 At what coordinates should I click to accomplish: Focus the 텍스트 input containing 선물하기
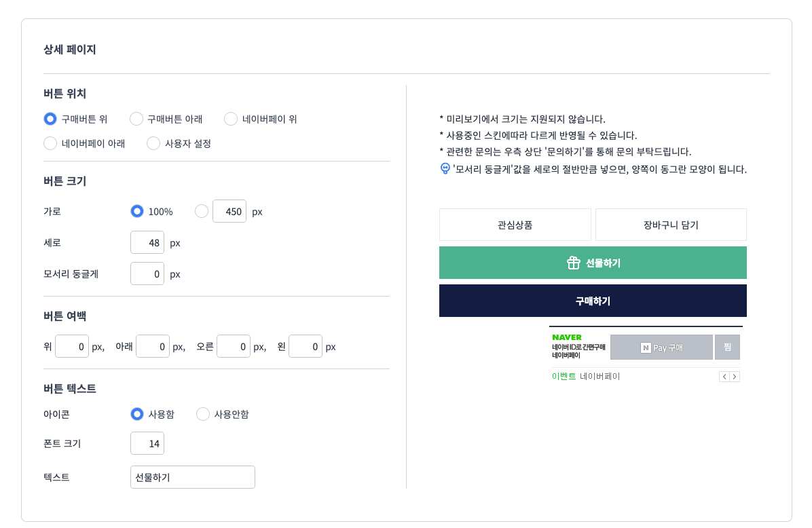click(x=192, y=477)
